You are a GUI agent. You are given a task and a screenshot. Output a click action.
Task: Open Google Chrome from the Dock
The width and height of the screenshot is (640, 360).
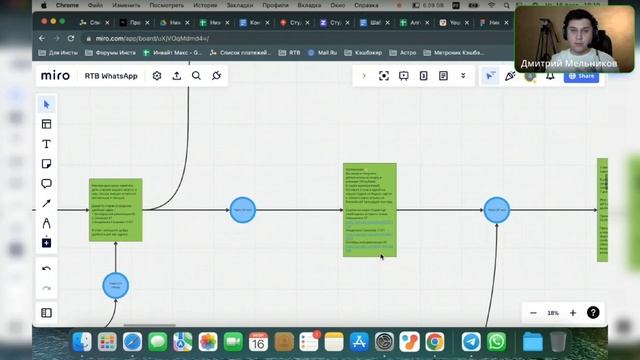(x=435, y=342)
